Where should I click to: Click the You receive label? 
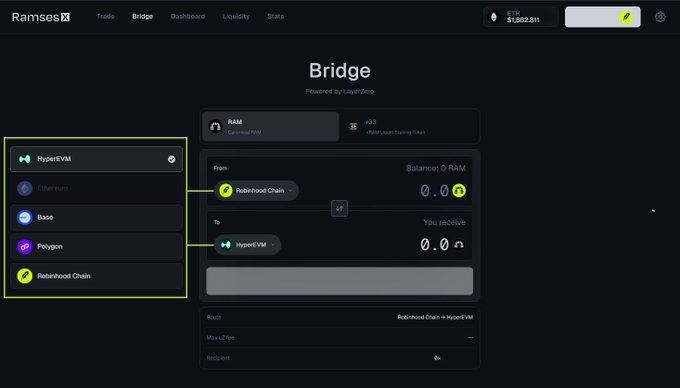[445, 222]
